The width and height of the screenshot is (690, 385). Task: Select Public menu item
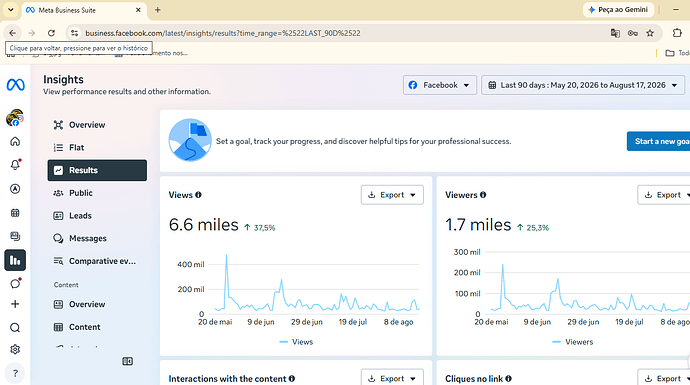point(97,193)
